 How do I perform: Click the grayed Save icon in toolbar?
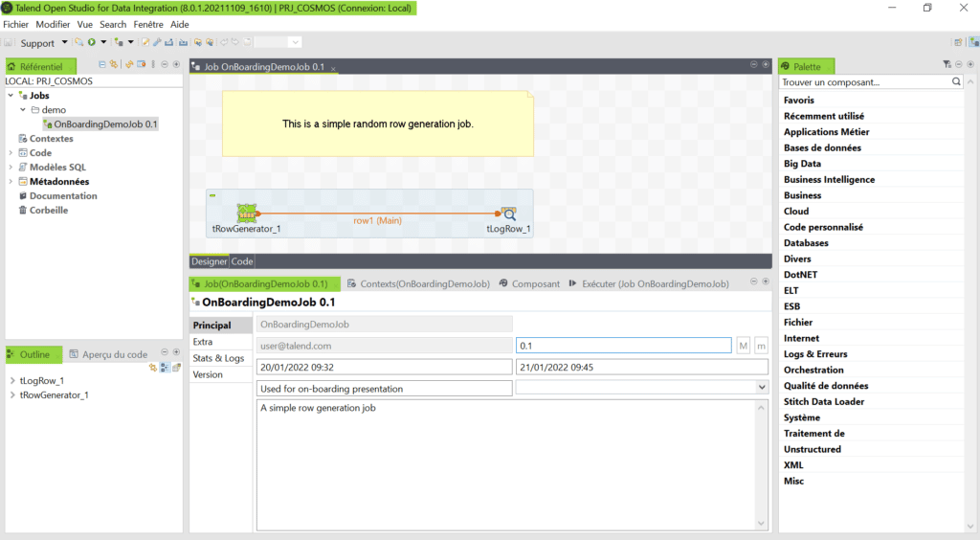point(8,42)
